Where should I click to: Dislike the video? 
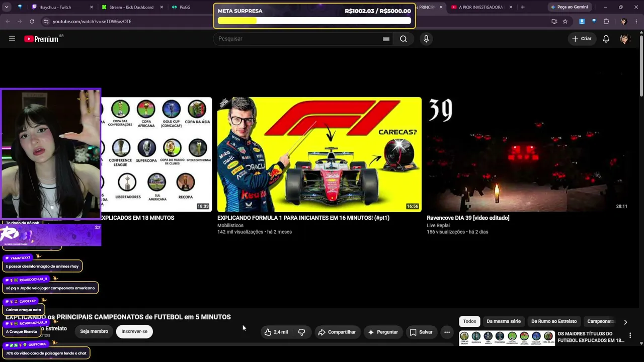tap(301, 332)
